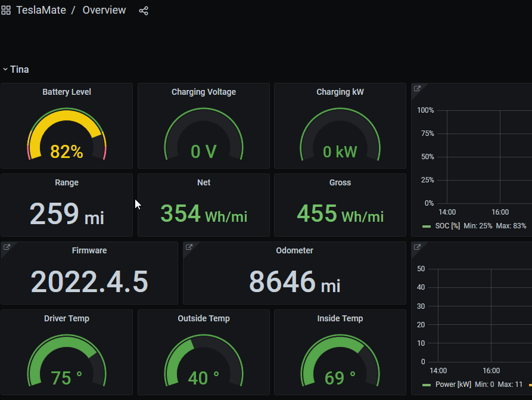Open the Firmware panel external link icon
Viewport: 532px width, 400px height.
(7, 247)
